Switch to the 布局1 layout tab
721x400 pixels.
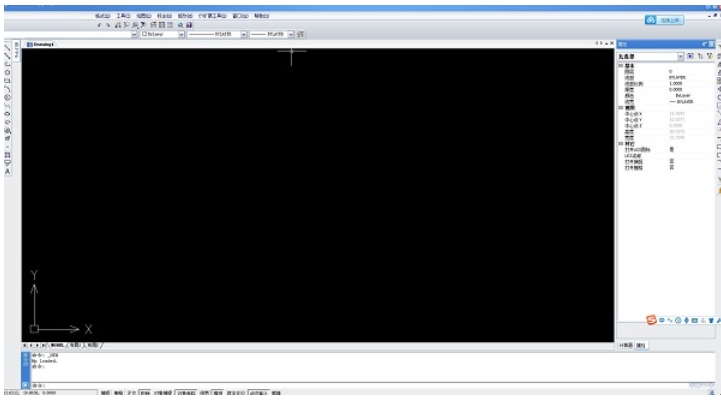tap(77, 345)
